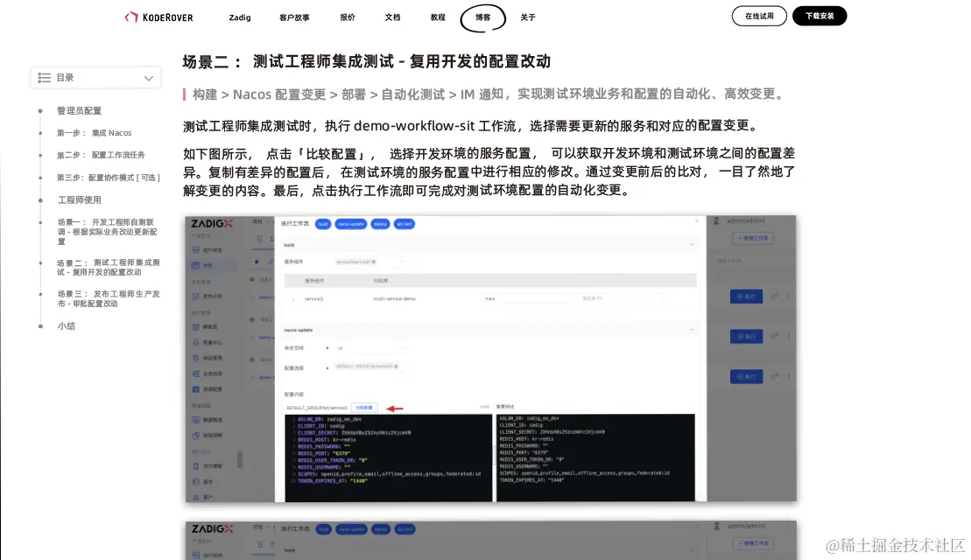Open the 关于 about nav item
The height and width of the screenshot is (560, 971).
point(528,17)
